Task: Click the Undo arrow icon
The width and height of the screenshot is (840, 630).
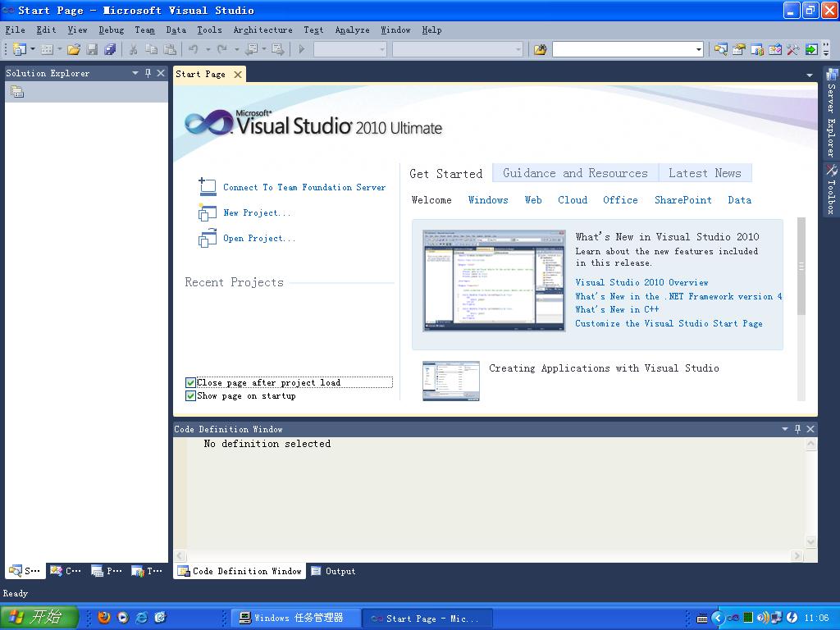Action: [194, 49]
